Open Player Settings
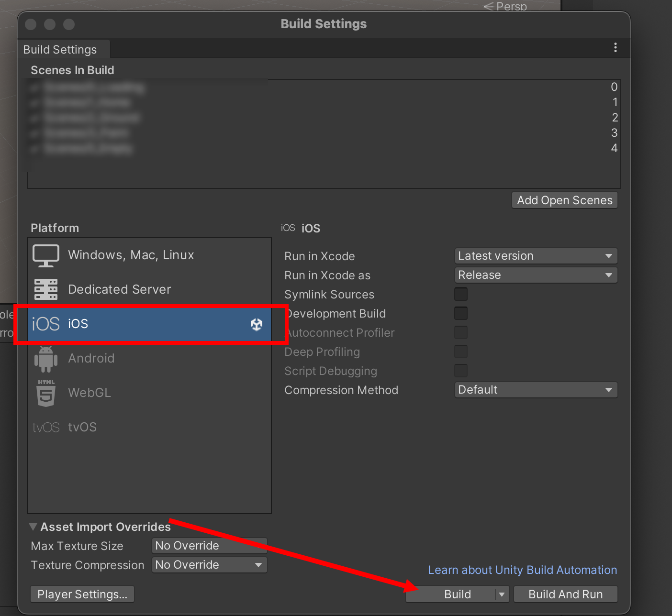Screen dimensions: 672x616 click(x=82, y=594)
